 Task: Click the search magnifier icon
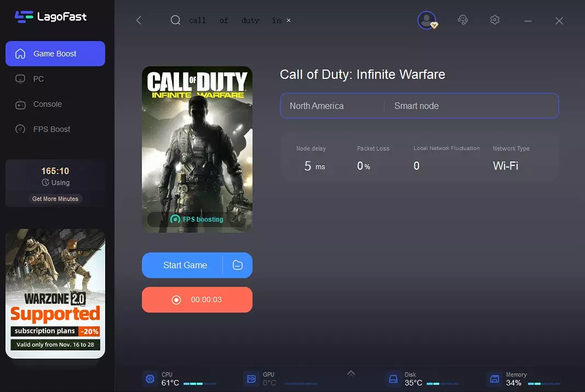click(x=175, y=20)
